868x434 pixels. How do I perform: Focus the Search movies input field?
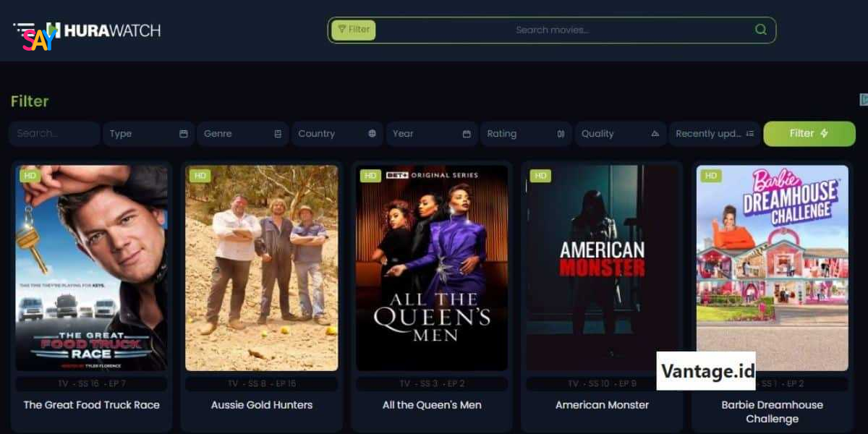pyautogui.click(x=564, y=30)
